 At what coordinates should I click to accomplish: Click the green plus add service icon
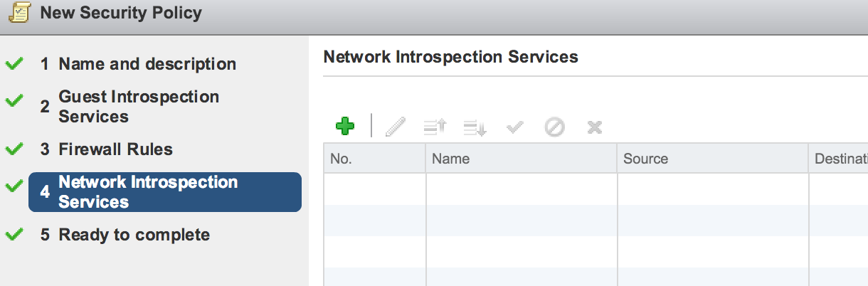click(x=345, y=127)
